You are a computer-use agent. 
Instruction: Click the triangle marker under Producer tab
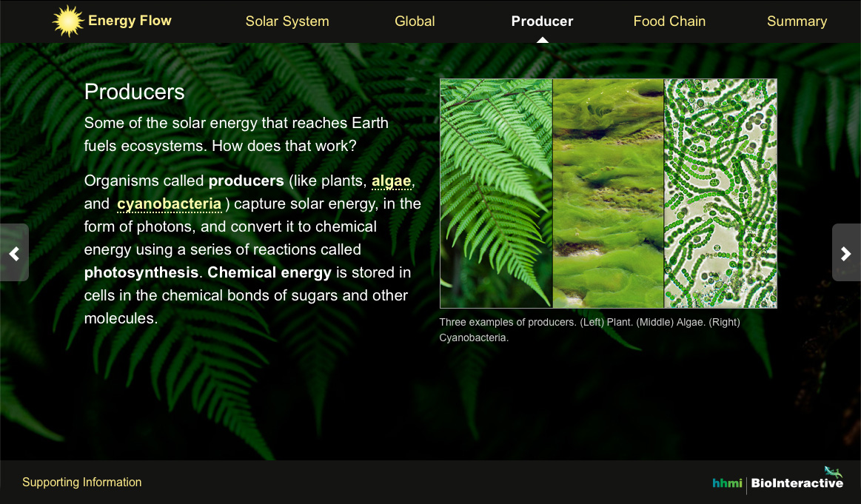tap(543, 38)
